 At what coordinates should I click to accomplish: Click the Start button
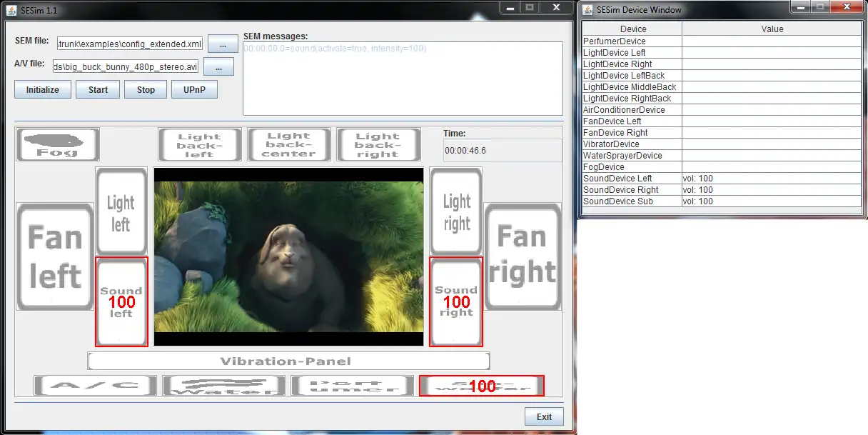(x=98, y=89)
